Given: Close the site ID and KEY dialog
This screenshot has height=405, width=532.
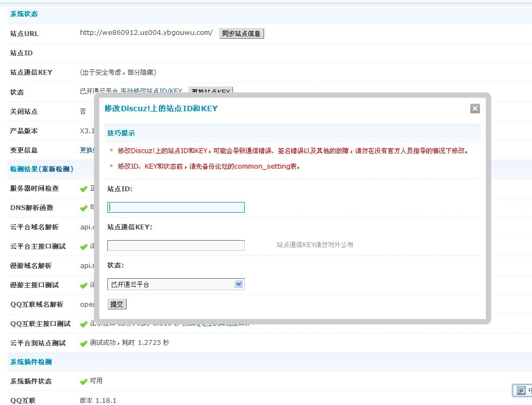Looking at the screenshot, I should tap(475, 109).
